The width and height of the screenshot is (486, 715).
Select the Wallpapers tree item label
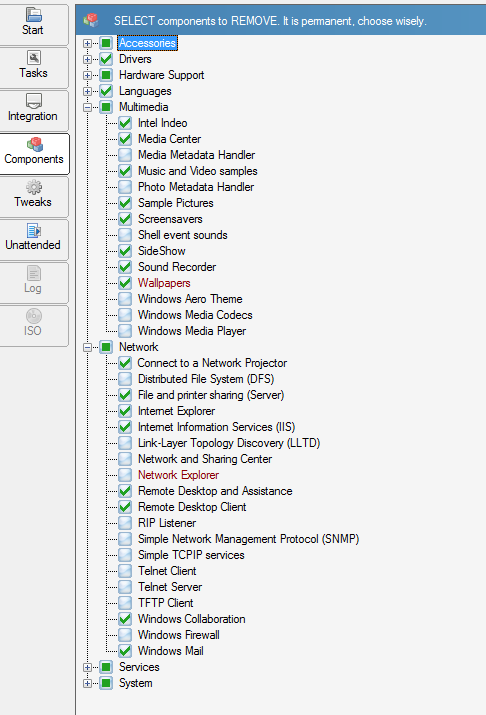(x=164, y=283)
